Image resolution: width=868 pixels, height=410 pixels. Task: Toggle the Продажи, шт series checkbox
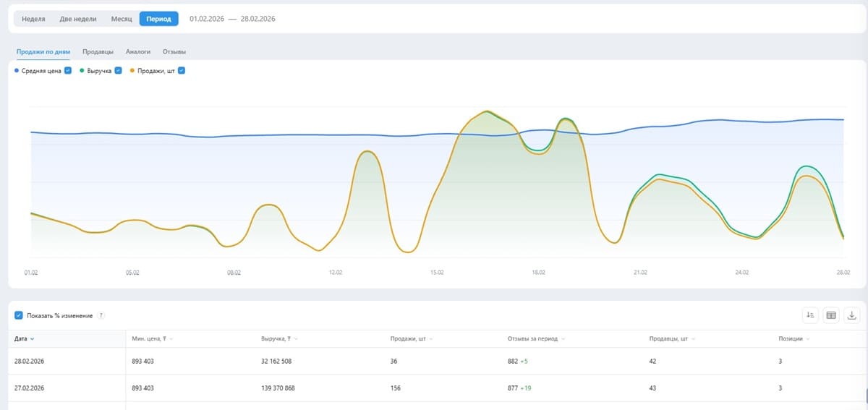182,71
